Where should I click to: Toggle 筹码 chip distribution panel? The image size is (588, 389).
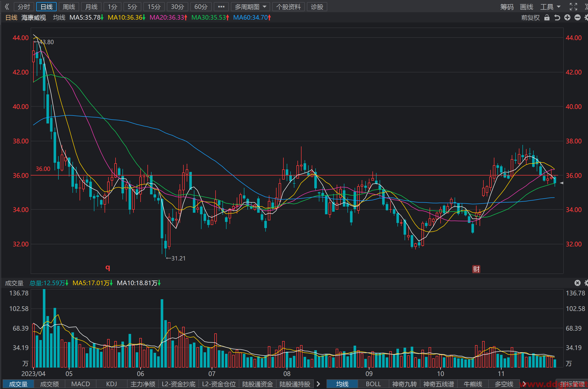tap(507, 7)
